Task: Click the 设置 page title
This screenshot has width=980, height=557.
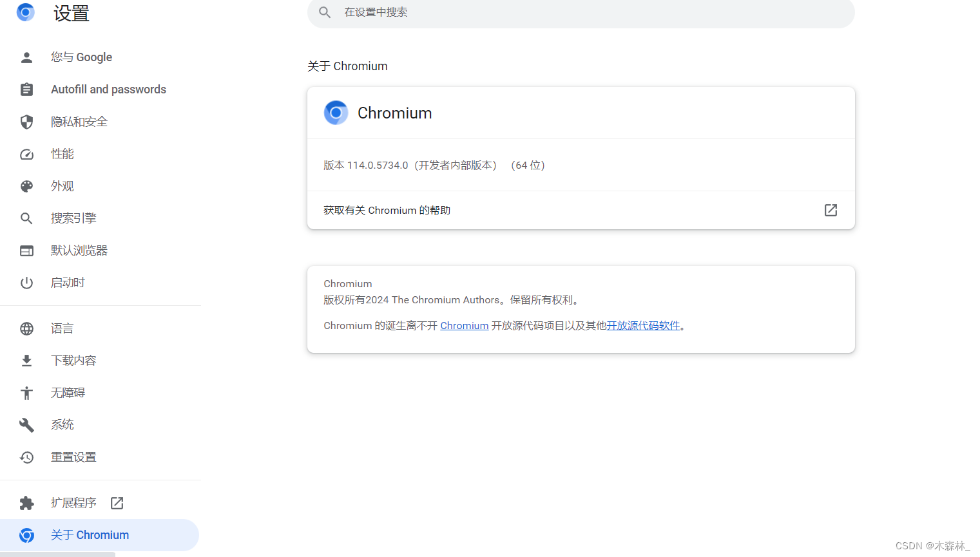Action: (72, 14)
